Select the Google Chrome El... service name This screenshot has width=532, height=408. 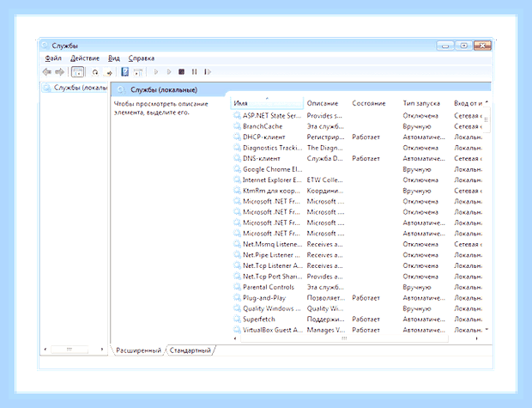tap(273, 169)
